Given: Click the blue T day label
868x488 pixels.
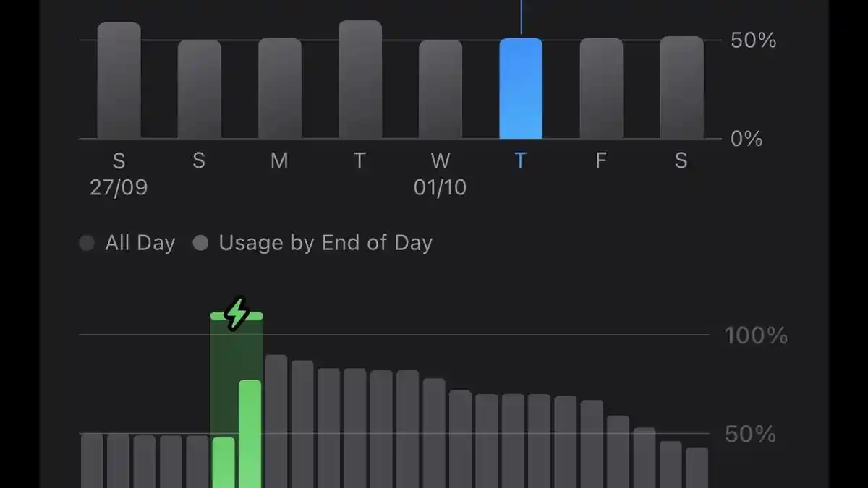Looking at the screenshot, I should click(x=520, y=160).
